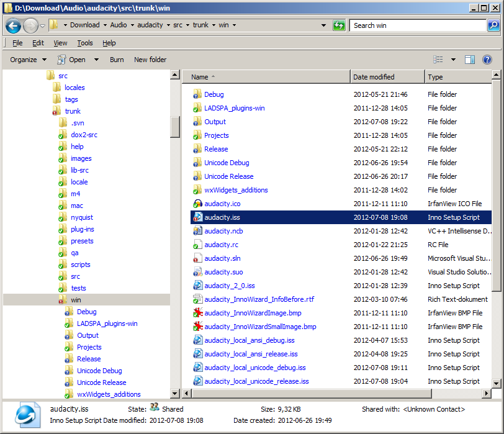Screen dimensions: 504x434
Task: Select audacity_local_ansi_release.iss file name
Action: pyautogui.click(x=251, y=354)
